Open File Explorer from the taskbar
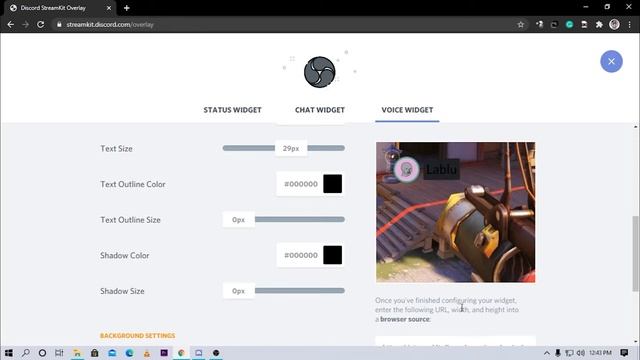The height and width of the screenshot is (360, 640). pos(77,353)
